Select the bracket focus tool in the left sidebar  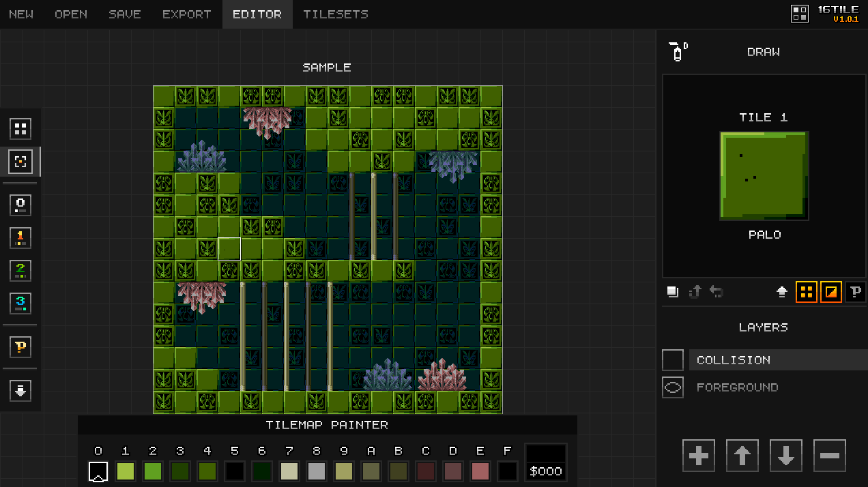20,162
